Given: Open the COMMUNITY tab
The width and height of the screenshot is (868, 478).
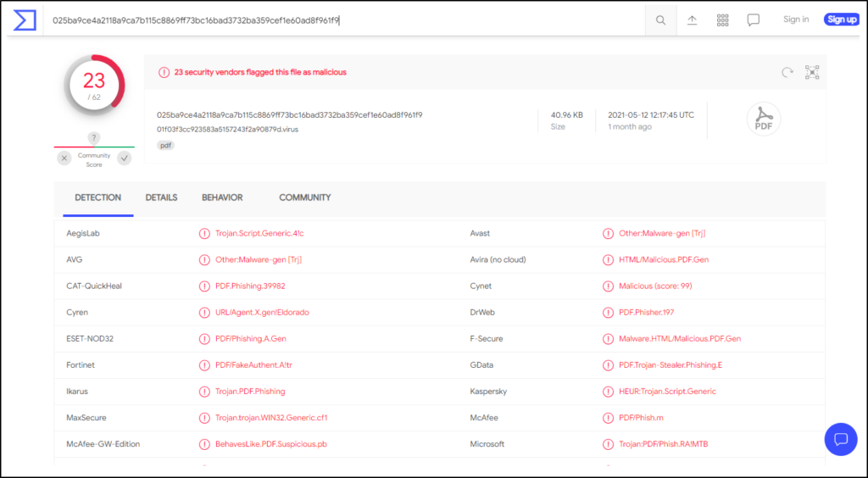Looking at the screenshot, I should click(x=305, y=197).
